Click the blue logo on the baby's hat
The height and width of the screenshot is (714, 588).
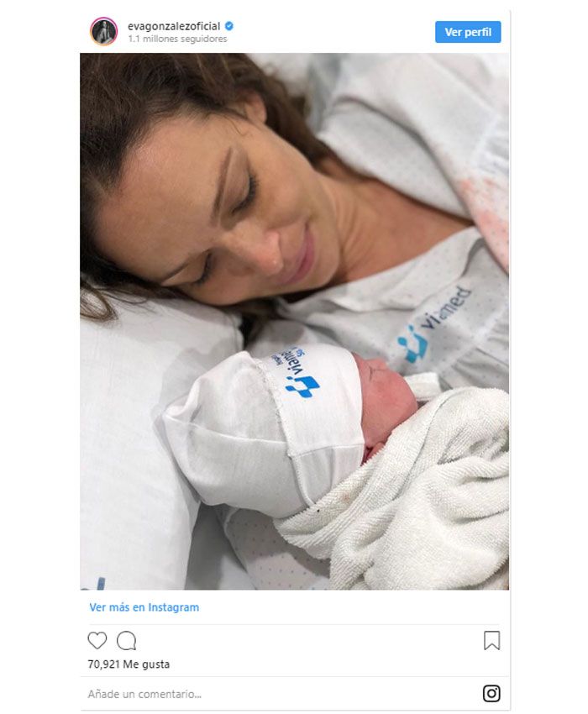click(302, 386)
